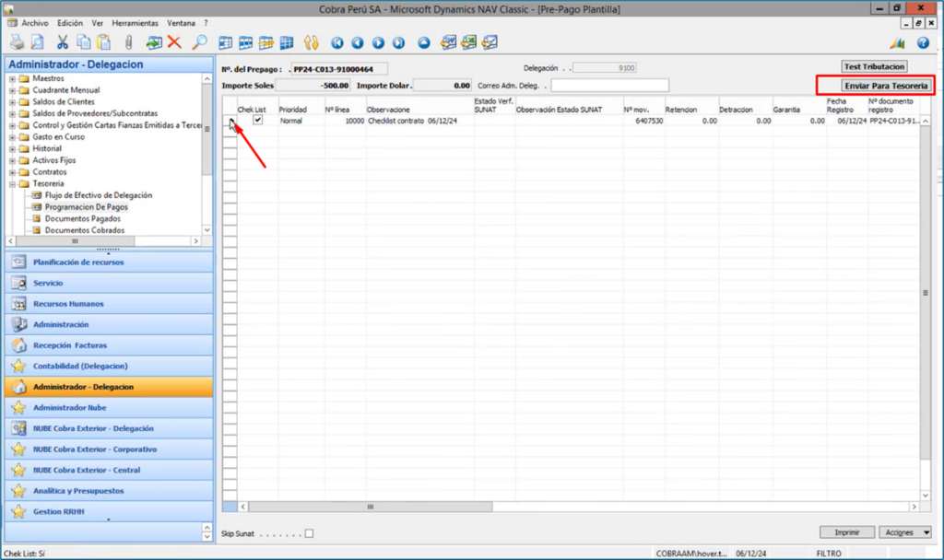Click the grid's horizontal scrollbar thumb
The width and height of the screenshot is (944, 560).
(371, 507)
